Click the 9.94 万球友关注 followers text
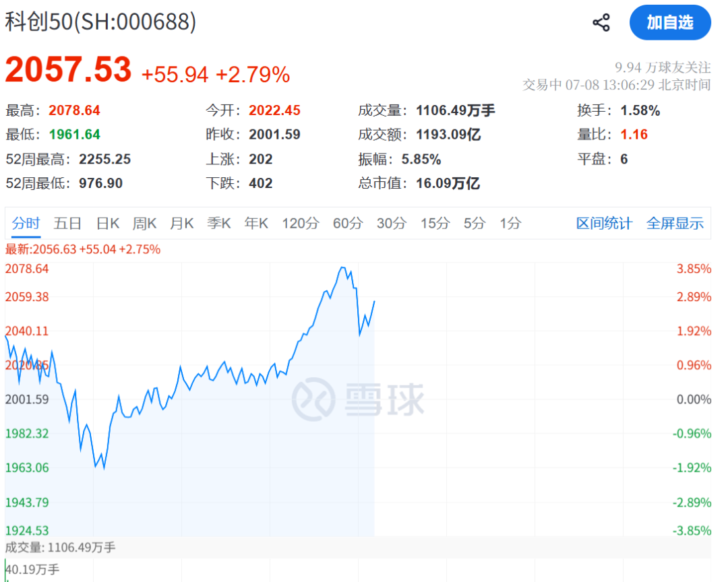The width and height of the screenshot is (728, 582). click(x=663, y=68)
